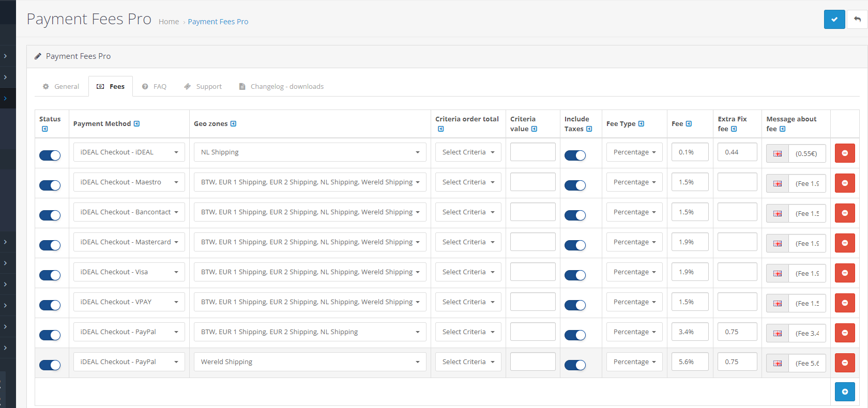
Task: Open Select Criteria dropdown in Bancontact row
Action: tap(468, 212)
